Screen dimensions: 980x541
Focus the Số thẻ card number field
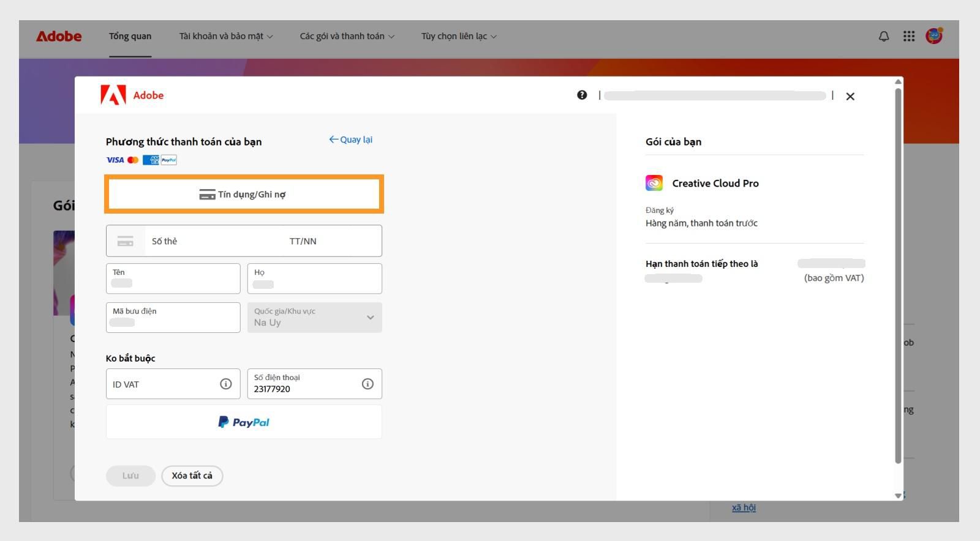[x=214, y=241]
